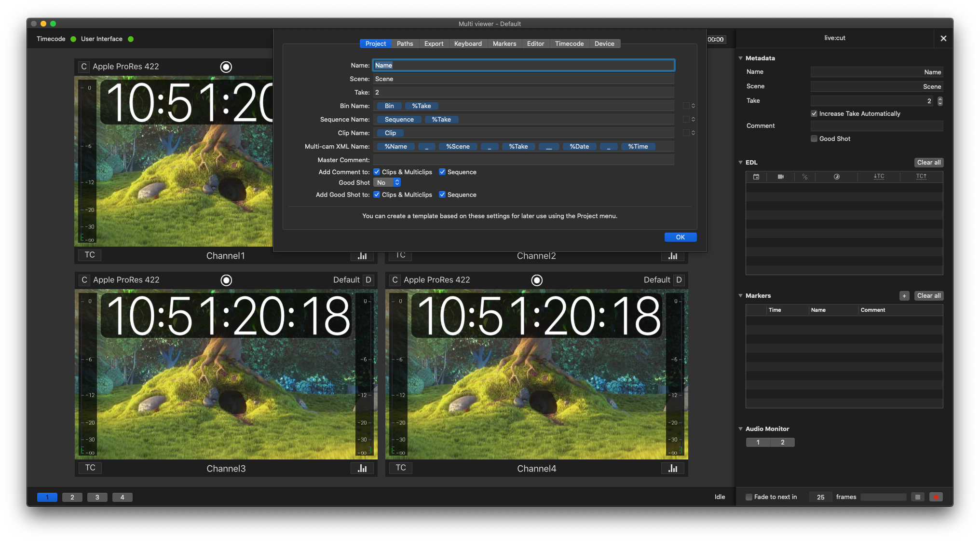Toggle Add Good Shot to Clips & Multiclips
This screenshot has height=542, width=980.
pos(377,195)
